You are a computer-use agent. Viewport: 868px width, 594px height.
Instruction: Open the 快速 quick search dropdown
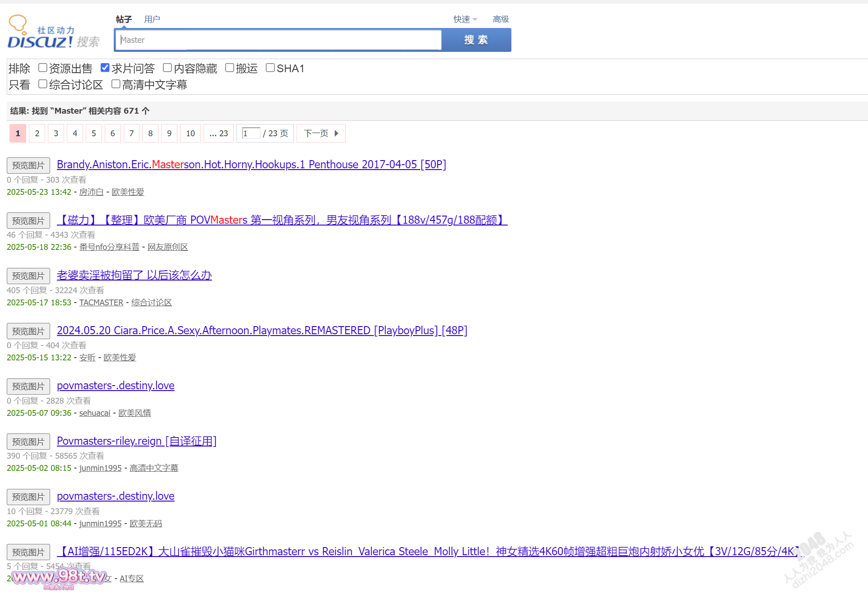click(x=464, y=19)
